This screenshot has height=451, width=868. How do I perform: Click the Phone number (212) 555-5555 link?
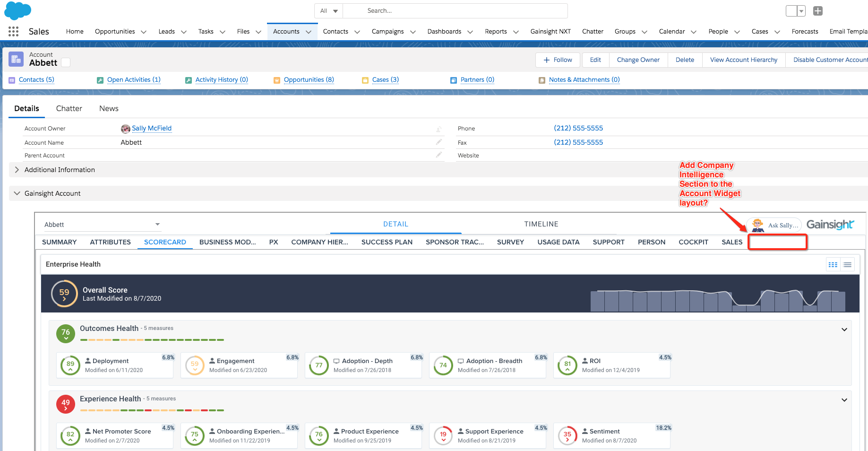tap(578, 128)
